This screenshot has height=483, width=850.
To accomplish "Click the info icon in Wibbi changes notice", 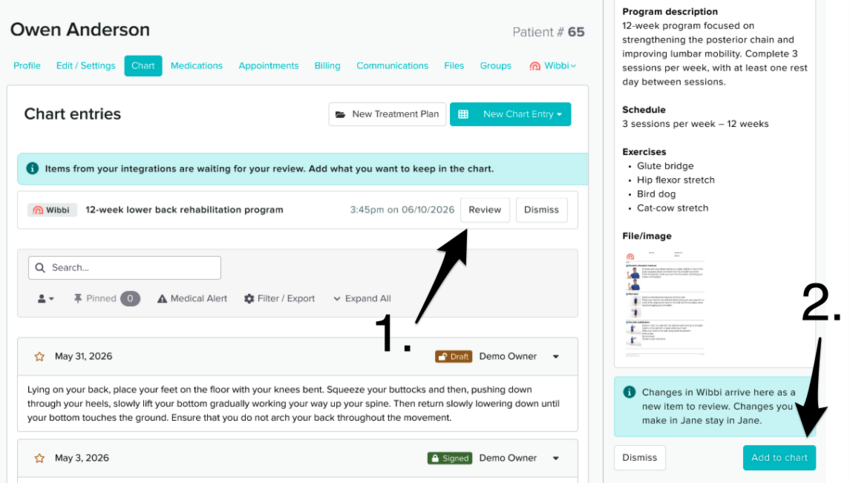I will pos(629,392).
